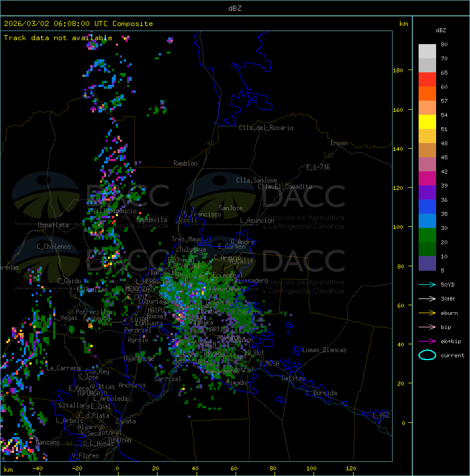
Task: Click the pink bip arrow in legend
Action: pos(427,327)
